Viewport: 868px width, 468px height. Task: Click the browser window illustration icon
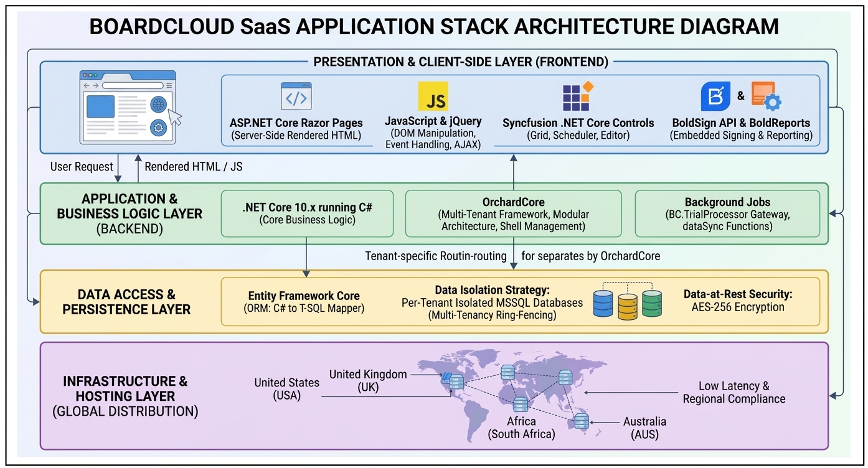pyautogui.click(x=131, y=107)
